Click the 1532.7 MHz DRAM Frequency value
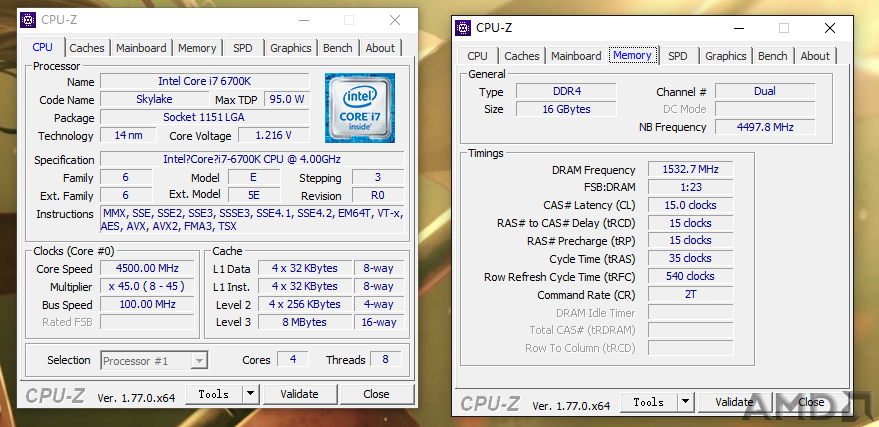The height and width of the screenshot is (427, 879). click(691, 169)
